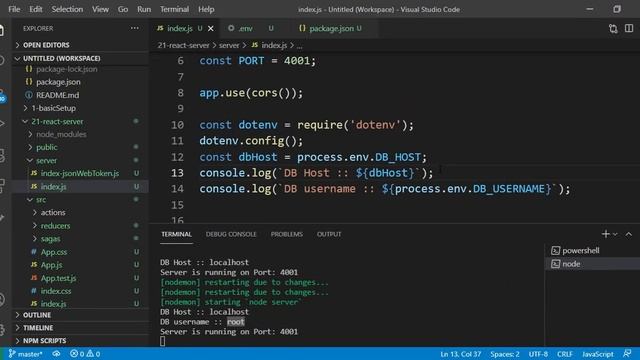Open README.md file
The image size is (640, 360).
coord(57,95)
